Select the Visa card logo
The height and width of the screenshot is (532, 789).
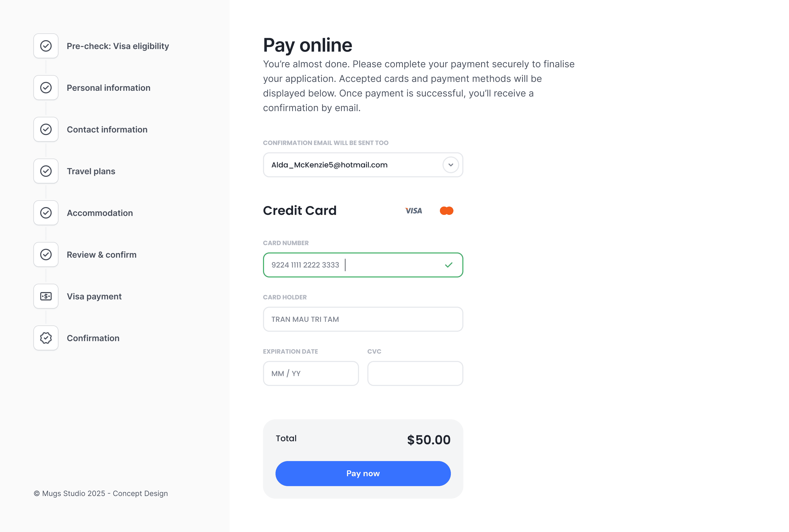413,211
